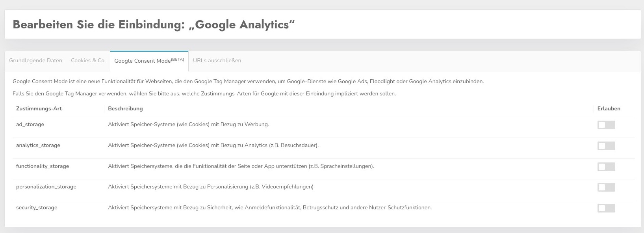Click the page heading about Google Analytics
The image size is (644, 233).
(x=154, y=24)
